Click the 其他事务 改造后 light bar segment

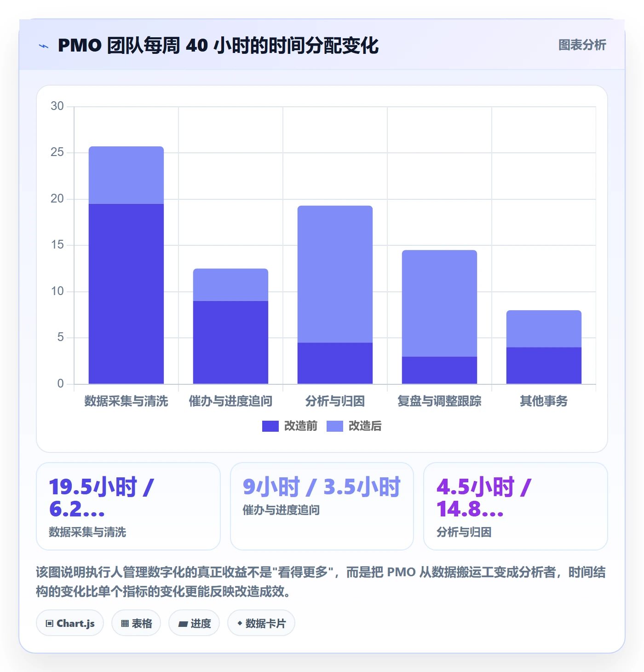pyautogui.click(x=544, y=329)
